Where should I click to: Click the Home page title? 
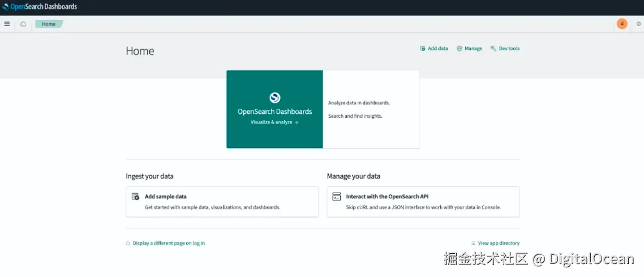(140, 51)
